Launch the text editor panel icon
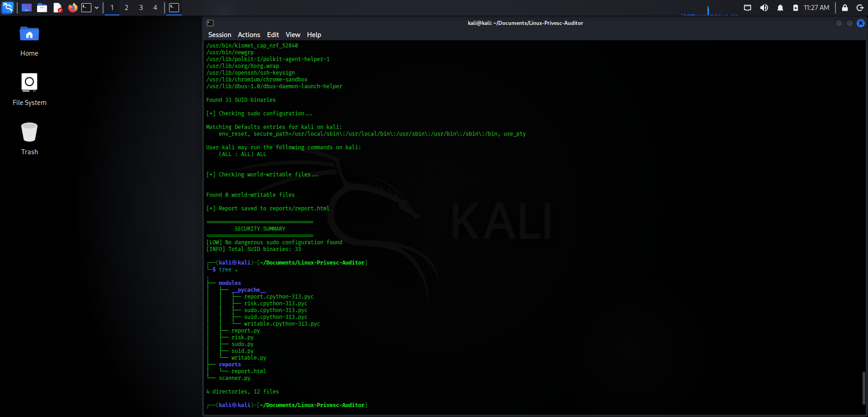This screenshot has width=868, height=417. coord(57,8)
